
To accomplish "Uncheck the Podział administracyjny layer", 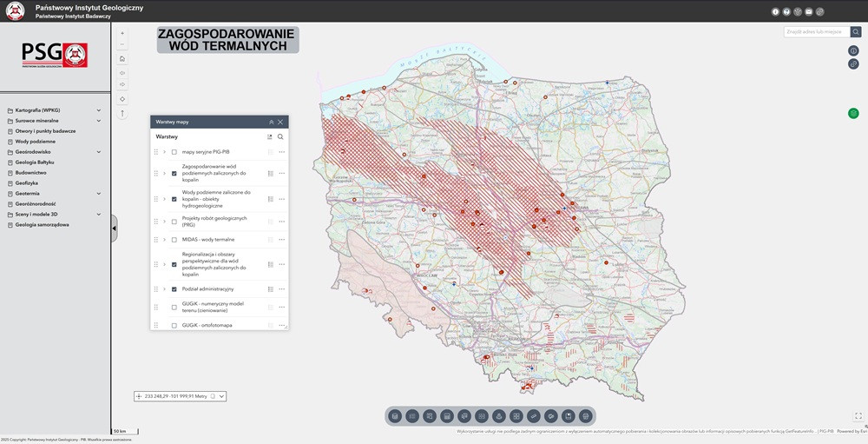I will [174, 289].
